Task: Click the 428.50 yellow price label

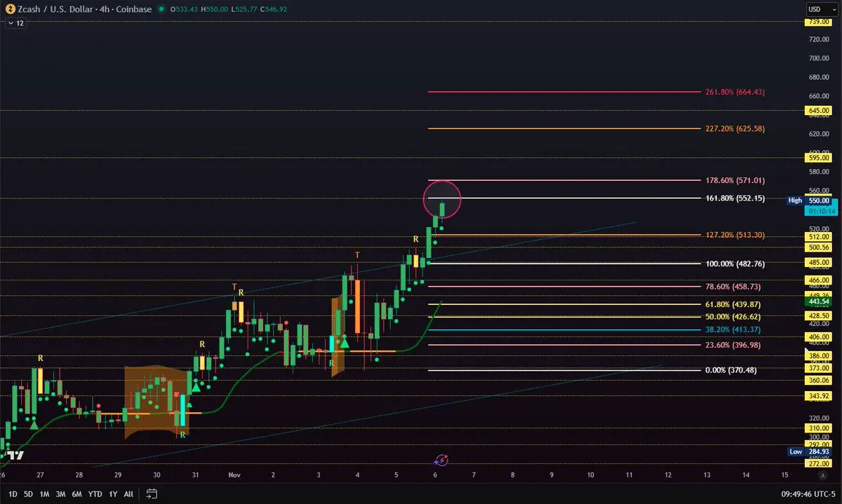Action: (x=817, y=316)
